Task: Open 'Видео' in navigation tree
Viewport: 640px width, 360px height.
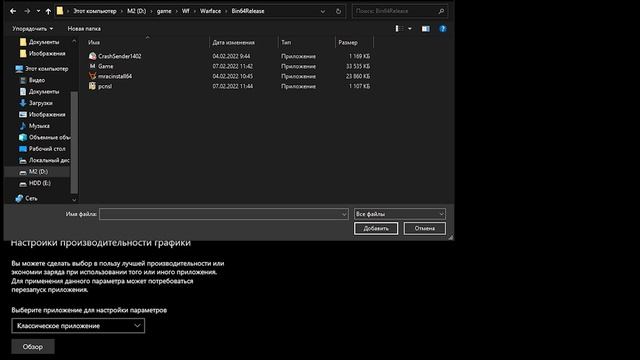Action: pos(37,80)
